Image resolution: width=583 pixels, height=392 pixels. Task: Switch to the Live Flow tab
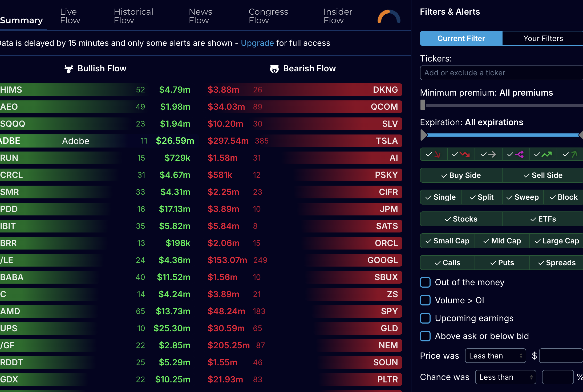click(70, 16)
